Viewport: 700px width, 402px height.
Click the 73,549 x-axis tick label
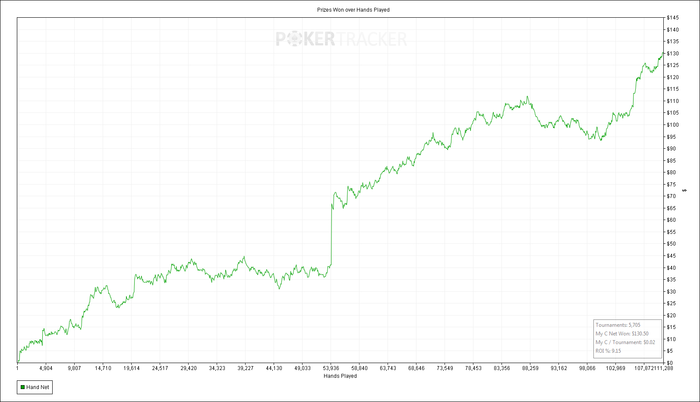pyautogui.click(x=445, y=368)
